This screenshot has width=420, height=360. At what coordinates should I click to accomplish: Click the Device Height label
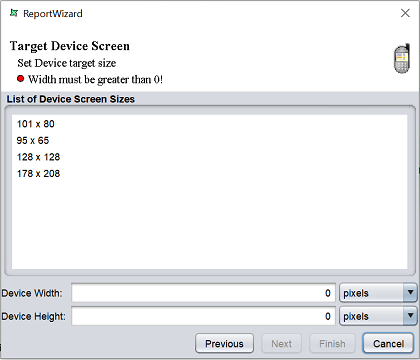tap(33, 316)
